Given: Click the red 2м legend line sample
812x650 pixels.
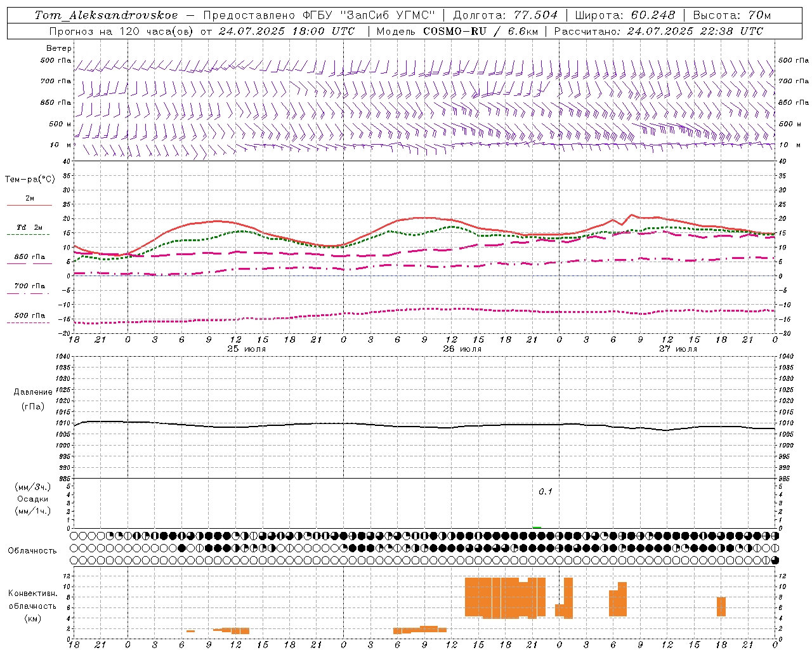Looking at the screenshot, I should [29, 205].
